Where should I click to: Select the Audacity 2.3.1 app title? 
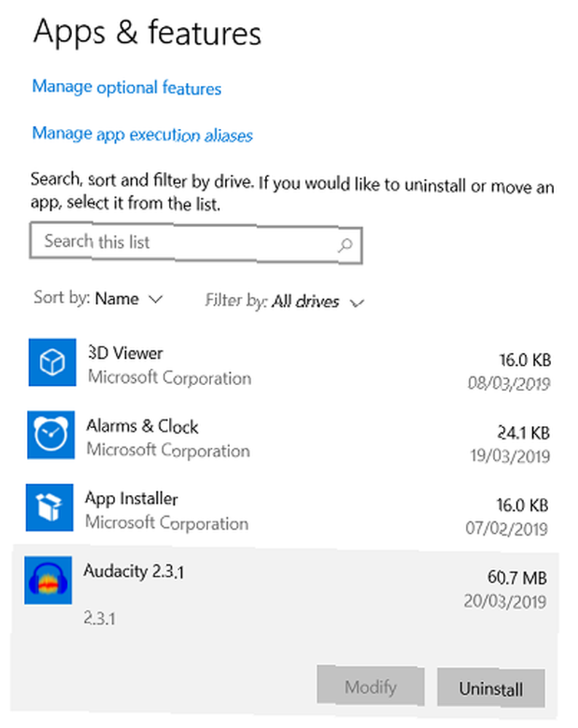click(134, 571)
